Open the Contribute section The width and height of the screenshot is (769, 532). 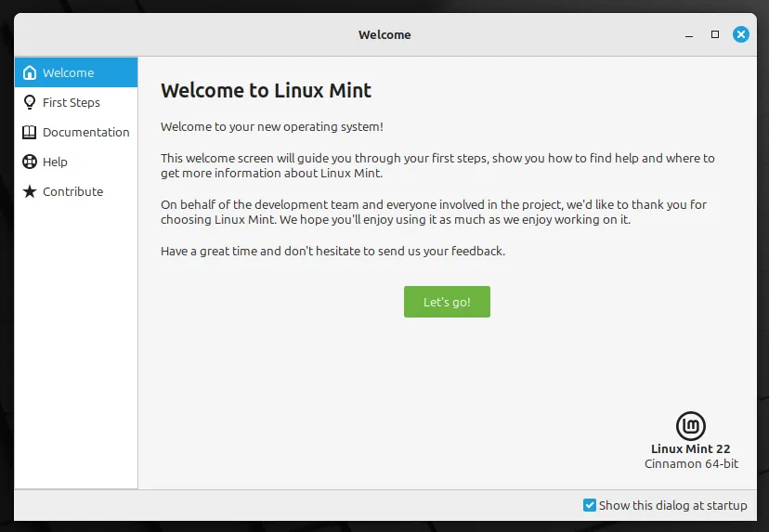point(76,191)
